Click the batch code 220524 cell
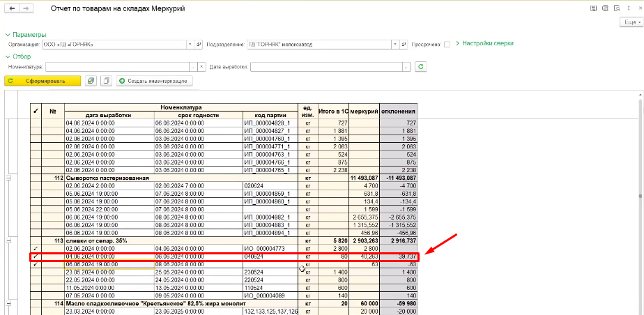The image size is (644, 315). coord(270,280)
